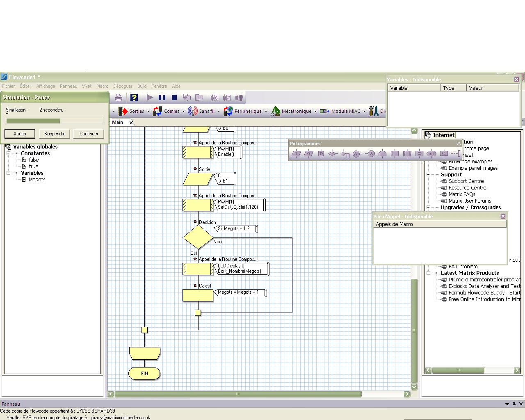525x420 pixels.
Task: Click the Continuer button
Action: (x=89, y=134)
